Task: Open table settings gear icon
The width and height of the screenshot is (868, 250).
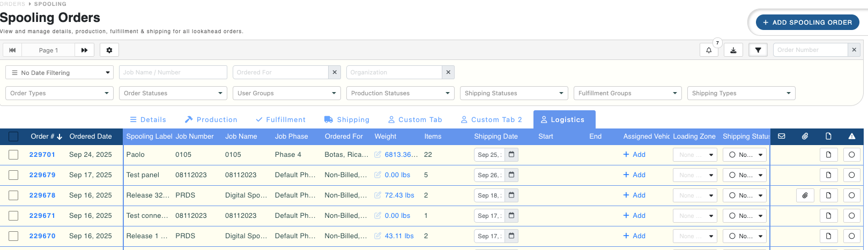Action: (x=109, y=50)
